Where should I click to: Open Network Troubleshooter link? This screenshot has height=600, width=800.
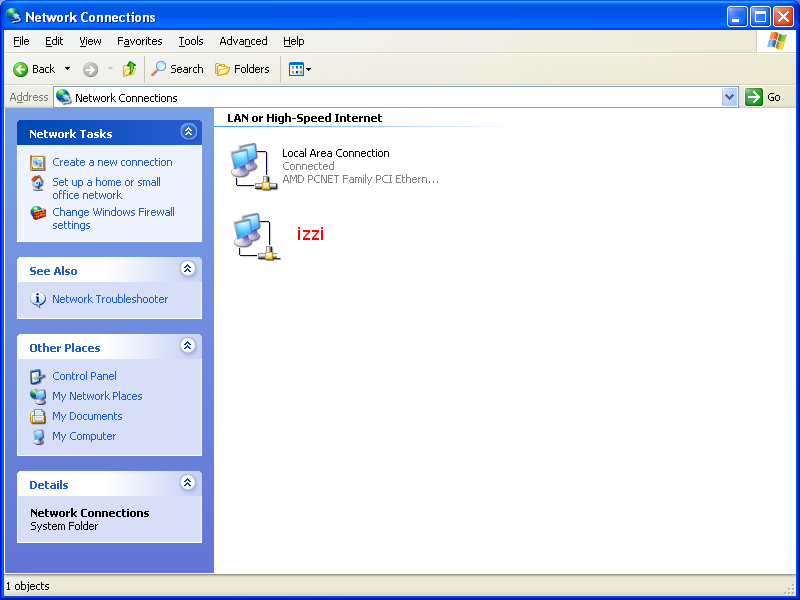110,299
